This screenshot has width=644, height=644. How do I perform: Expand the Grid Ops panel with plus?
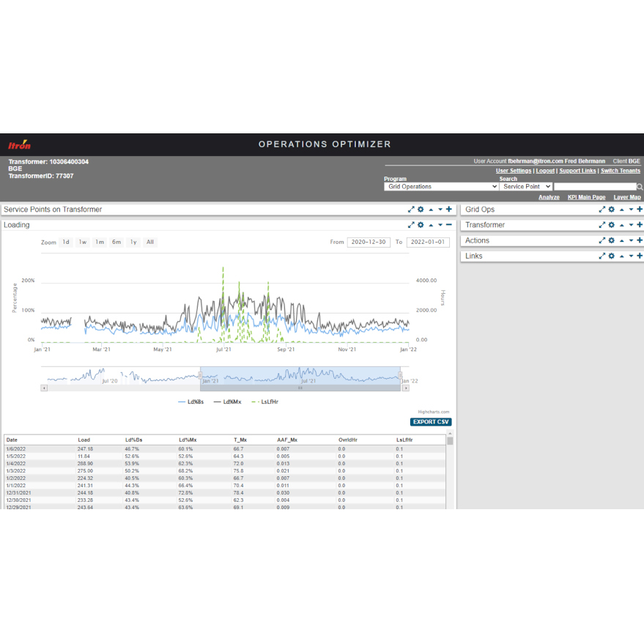(640, 210)
